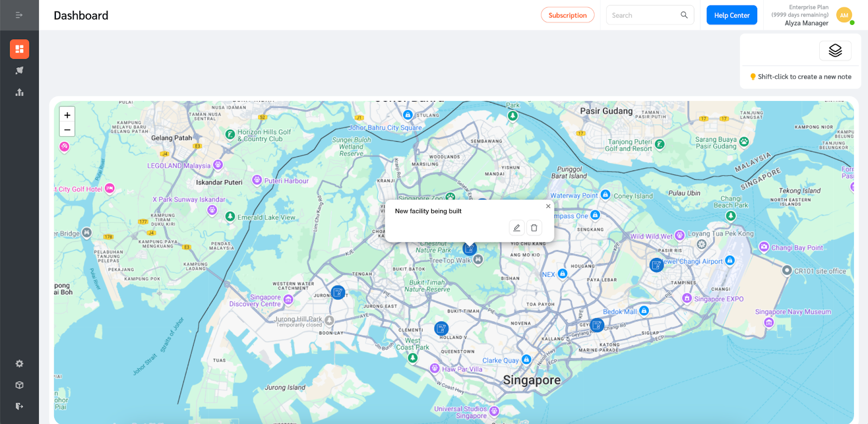Click the Waterway Point shopping pin
The height and width of the screenshot is (424, 868).
605,194
